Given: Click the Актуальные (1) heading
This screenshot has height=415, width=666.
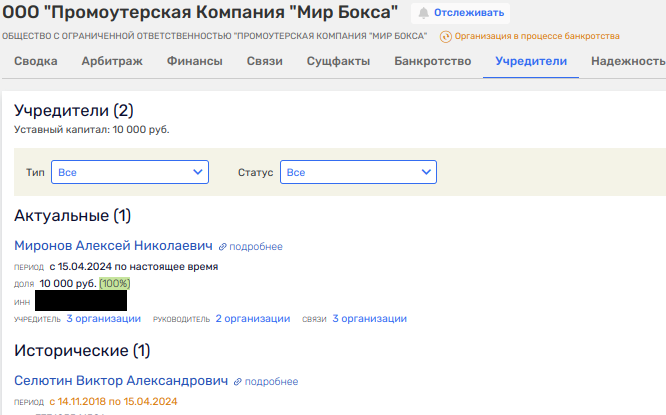Looking at the screenshot, I should click(73, 216).
